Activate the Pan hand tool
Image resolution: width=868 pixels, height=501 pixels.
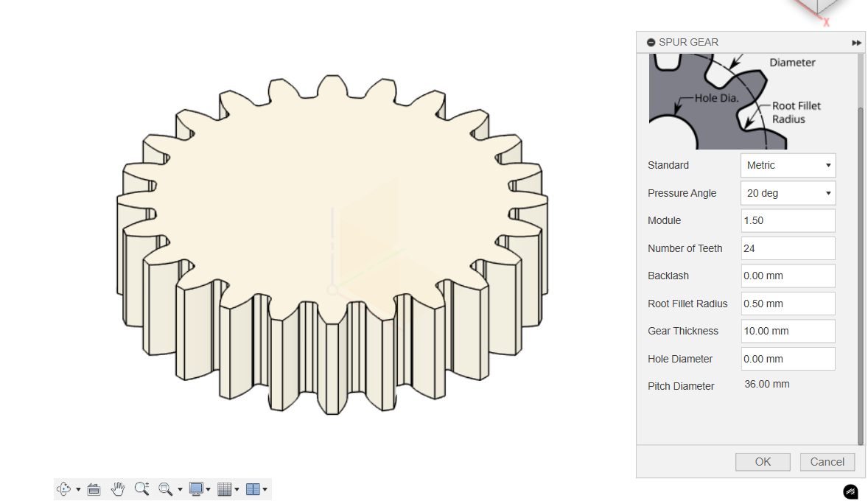[x=118, y=489]
